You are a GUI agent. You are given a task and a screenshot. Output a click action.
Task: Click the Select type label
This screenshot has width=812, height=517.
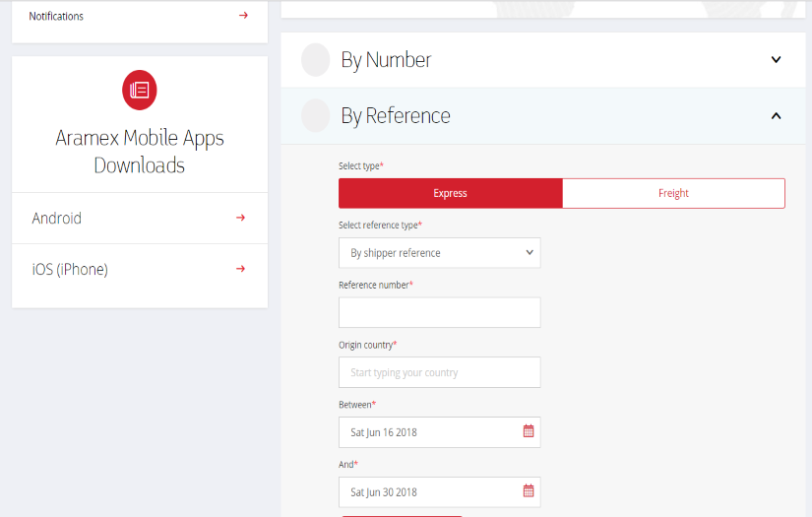[x=361, y=165]
